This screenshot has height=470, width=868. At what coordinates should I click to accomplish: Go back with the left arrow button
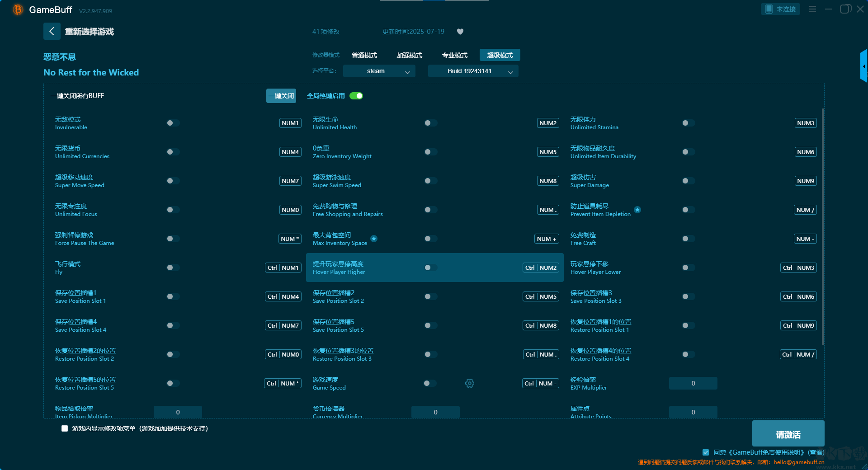52,31
